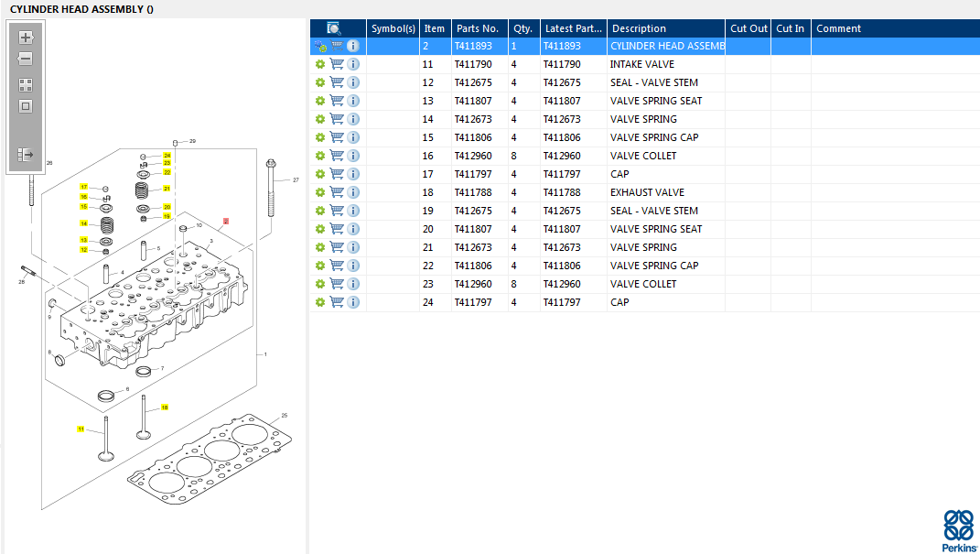Click the gear icon for item 21
This screenshot has height=554, width=980.
(320, 247)
